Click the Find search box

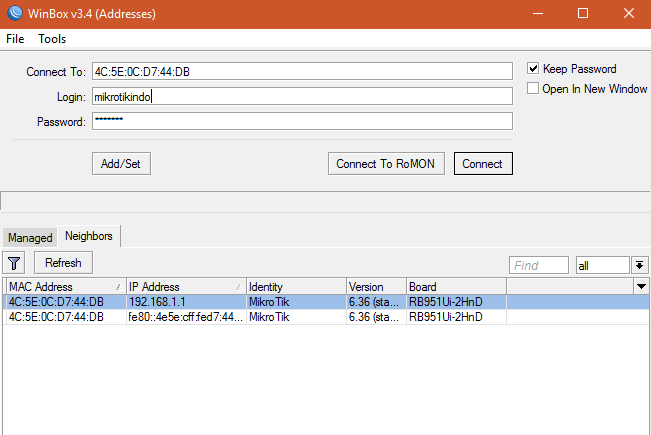pos(538,265)
